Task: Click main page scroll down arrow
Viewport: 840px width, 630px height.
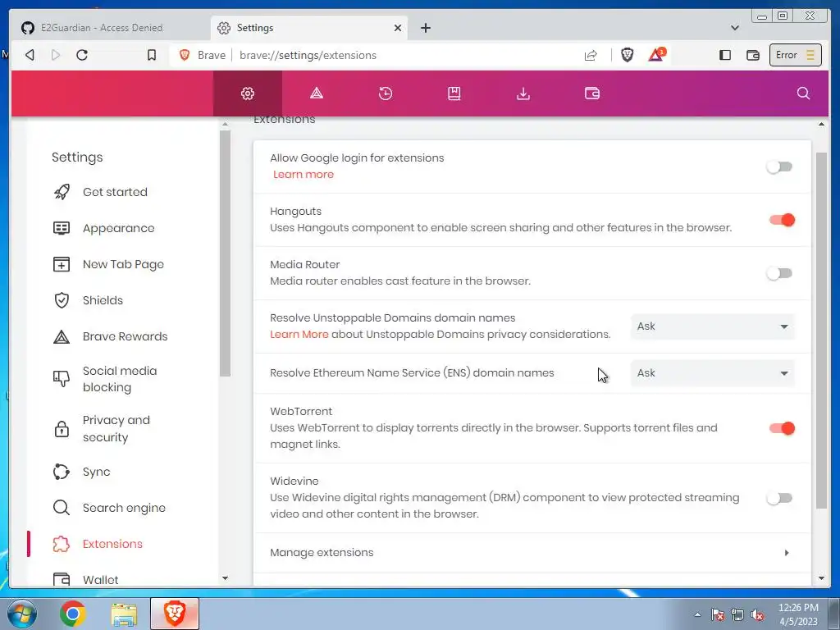Action: click(821, 578)
